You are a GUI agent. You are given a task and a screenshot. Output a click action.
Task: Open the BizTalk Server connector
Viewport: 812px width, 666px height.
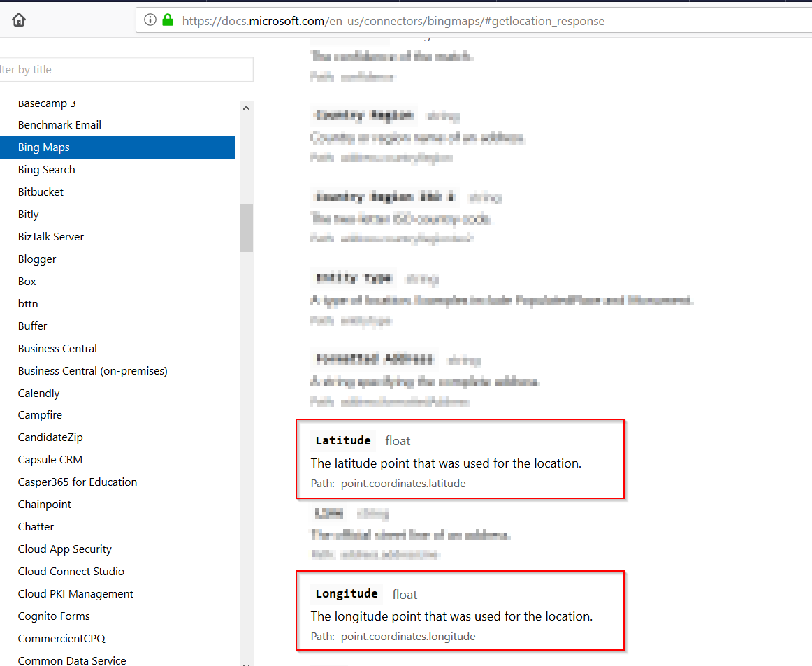click(51, 237)
